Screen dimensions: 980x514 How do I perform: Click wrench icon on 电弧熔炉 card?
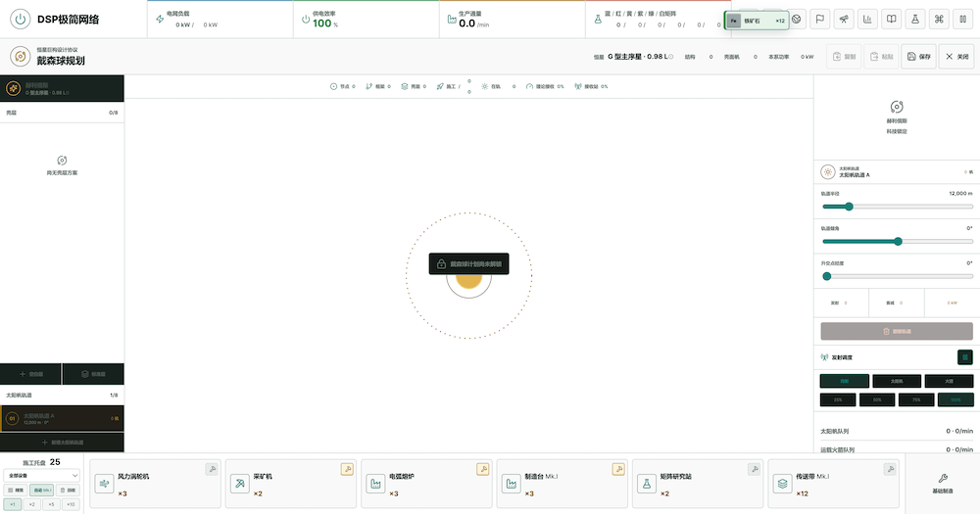(x=482, y=469)
